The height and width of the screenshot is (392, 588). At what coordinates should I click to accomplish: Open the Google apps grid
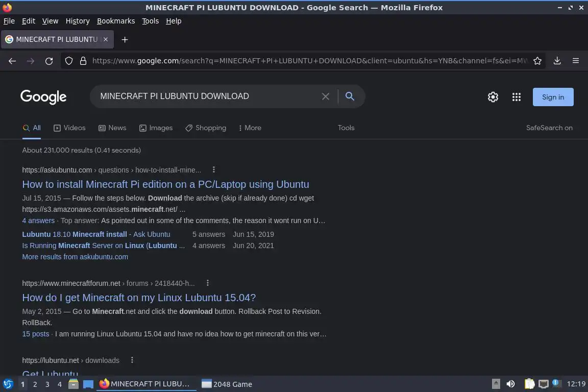point(517,97)
